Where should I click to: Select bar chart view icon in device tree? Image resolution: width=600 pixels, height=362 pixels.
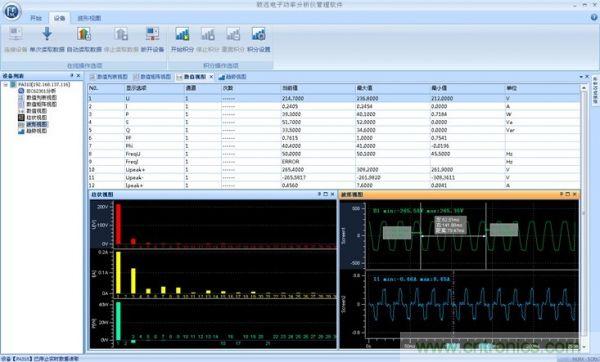tap(21, 117)
